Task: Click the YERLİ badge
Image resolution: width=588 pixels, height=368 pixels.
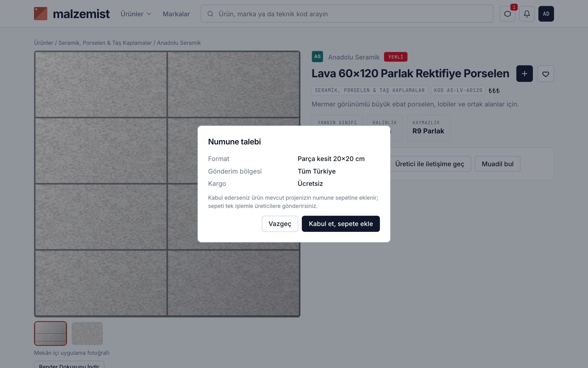Action: [396, 57]
